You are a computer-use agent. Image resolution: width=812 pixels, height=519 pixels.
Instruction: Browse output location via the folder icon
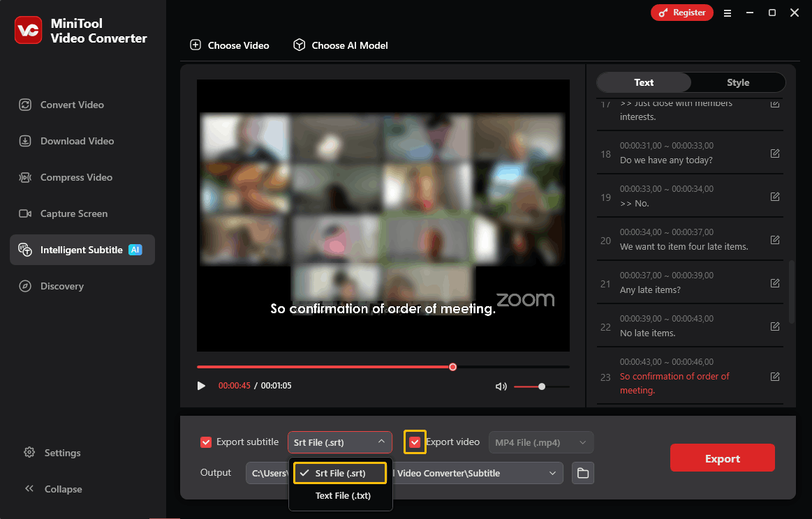[582, 473]
